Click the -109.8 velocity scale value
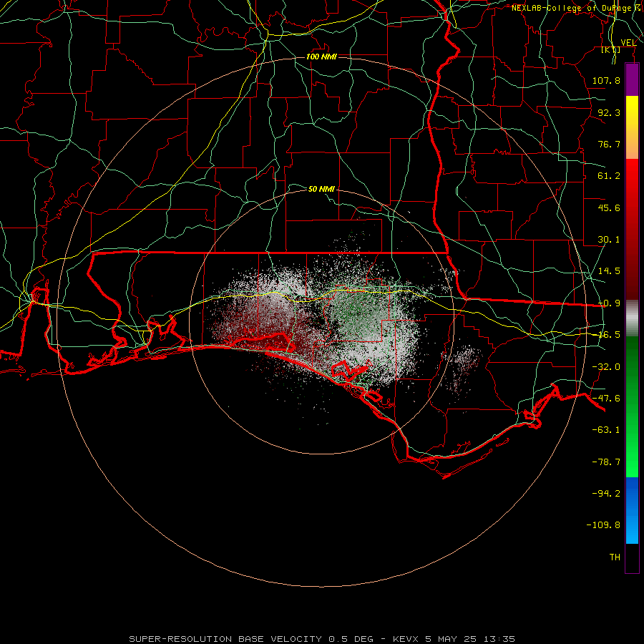This screenshot has height=644, width=644. pos(603,525)
